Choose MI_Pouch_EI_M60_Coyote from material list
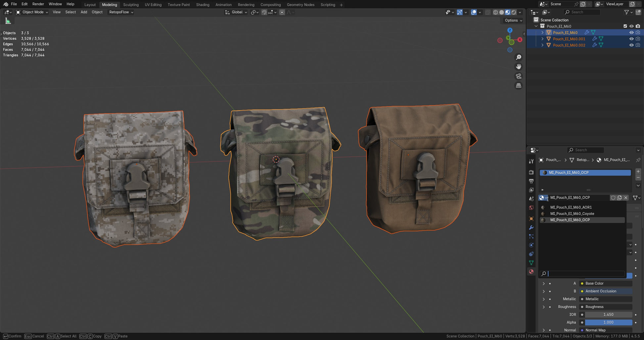 tap(572, 214)
